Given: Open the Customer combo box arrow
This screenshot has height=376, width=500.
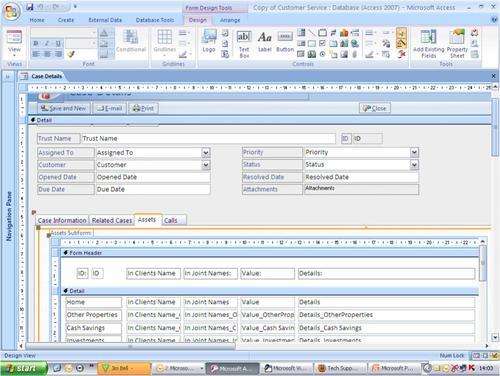Looking at the screenshot, I should [206, 165].
